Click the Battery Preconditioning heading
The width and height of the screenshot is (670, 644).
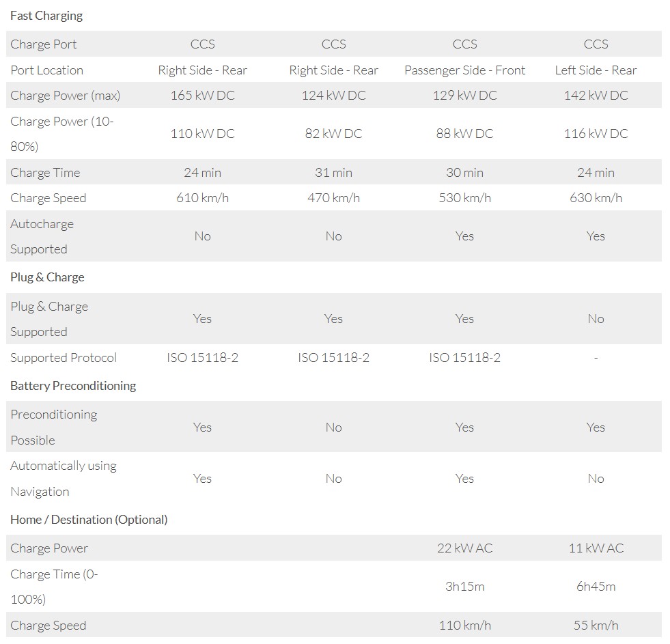coord(73,386)
